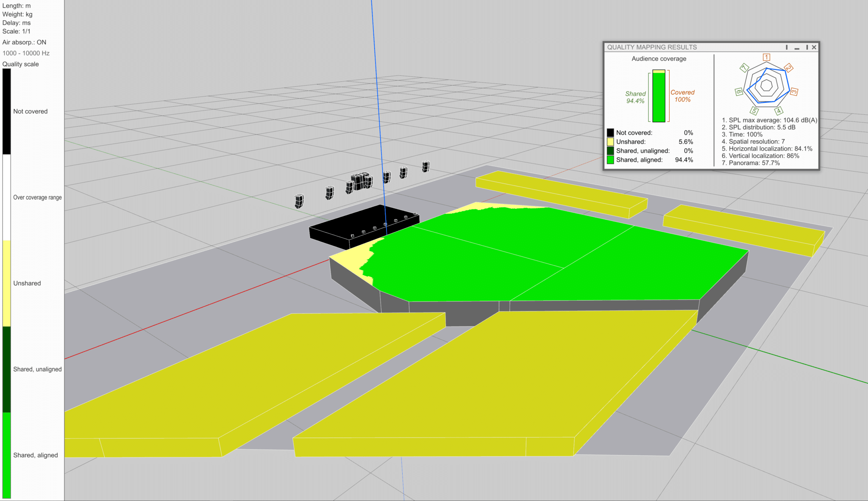Click the 'Air absorp.: ON' setting
The height and width of the screenshot is (501, 868).
(24, 42)
